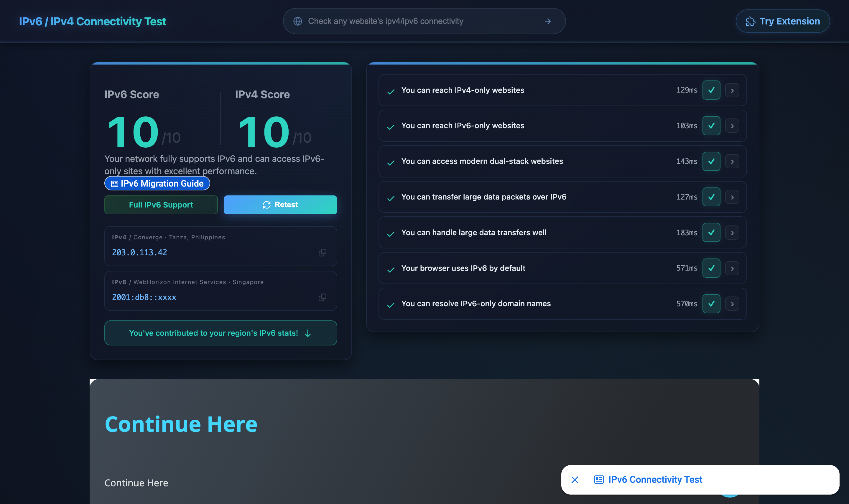Click the IPv4 address 203.0.113.42
849x504 pixels.
click(139, 252)
